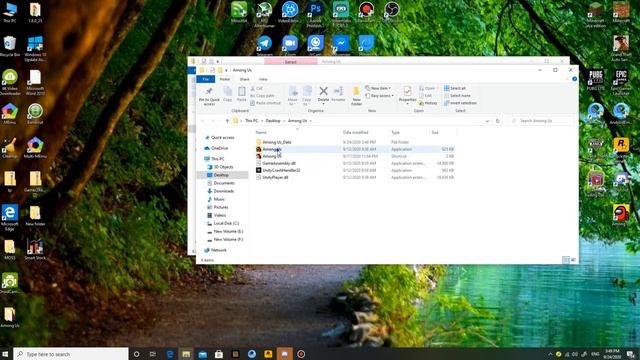Click the Search Among Us field

click(x=540, y=121)
